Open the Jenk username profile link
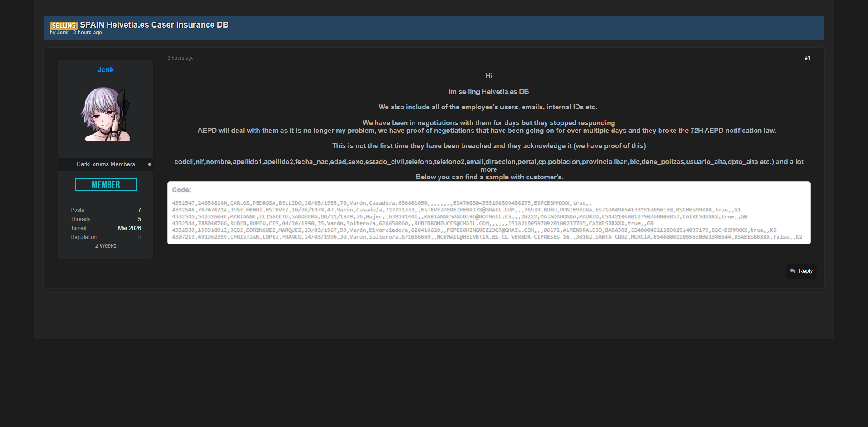 (x=105, y=70)
